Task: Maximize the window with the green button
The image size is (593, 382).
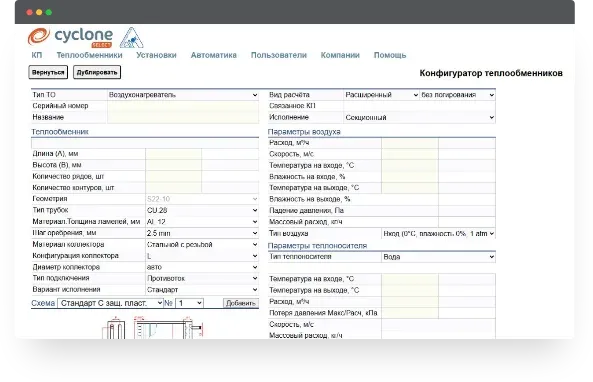Action: [49, 12]
